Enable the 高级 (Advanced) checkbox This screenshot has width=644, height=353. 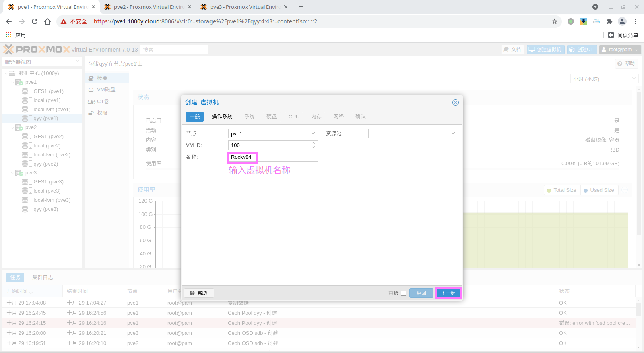(403, 293)
